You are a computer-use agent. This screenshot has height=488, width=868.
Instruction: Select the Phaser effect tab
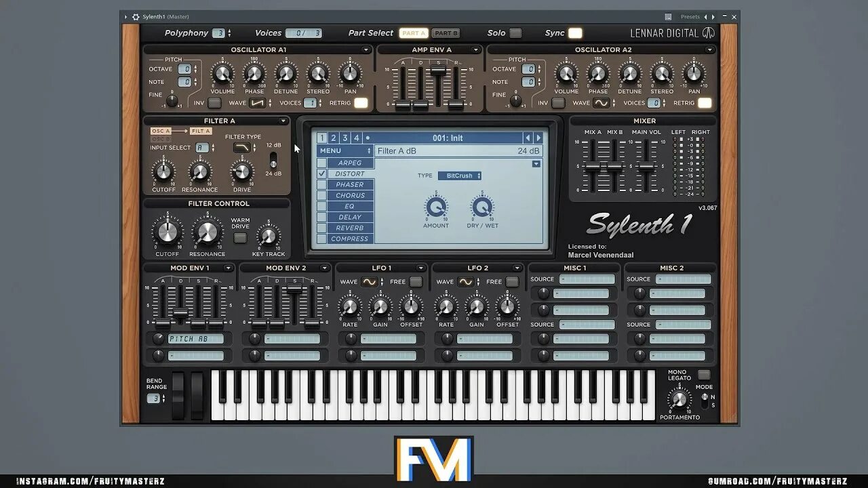pyautogui.click(x=351, y=185)
